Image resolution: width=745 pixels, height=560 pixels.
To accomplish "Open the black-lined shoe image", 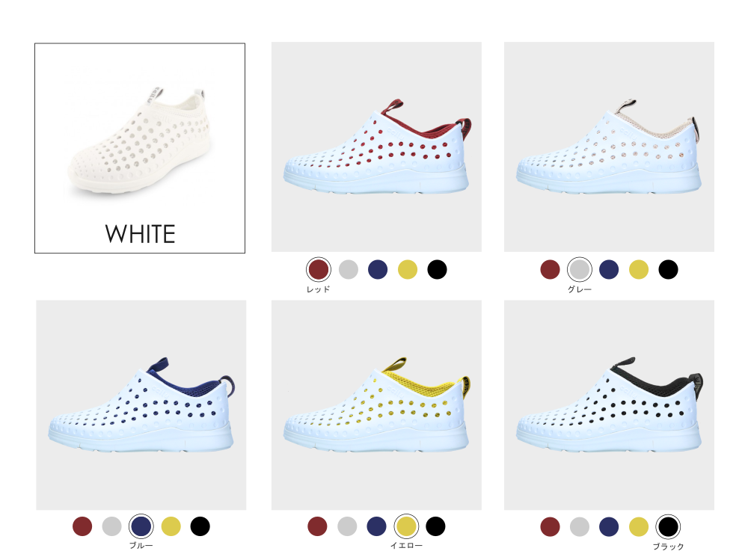I will [x=609, y=404].
